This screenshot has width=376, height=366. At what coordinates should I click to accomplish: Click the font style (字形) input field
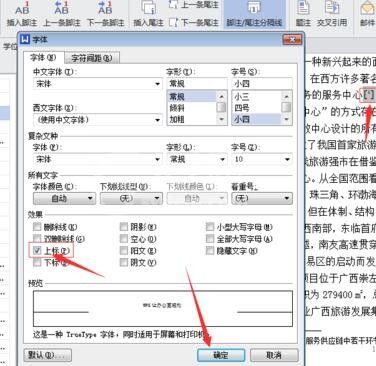pyautogui.click(x=197, y=83)
